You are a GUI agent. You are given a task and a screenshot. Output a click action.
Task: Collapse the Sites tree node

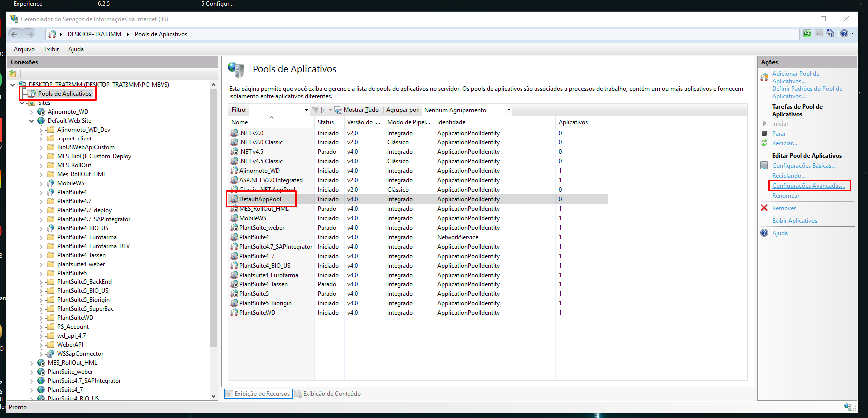click(x=22, y=103)
